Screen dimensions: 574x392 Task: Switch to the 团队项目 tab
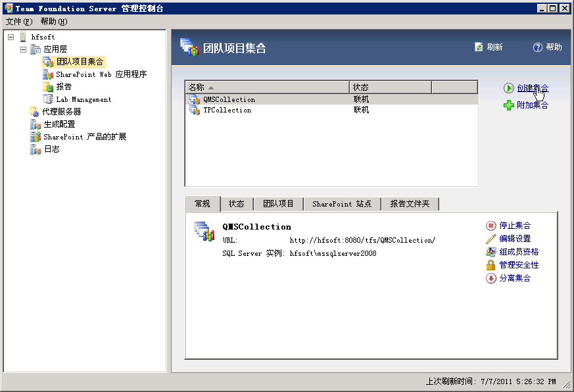tap(279, 204)
